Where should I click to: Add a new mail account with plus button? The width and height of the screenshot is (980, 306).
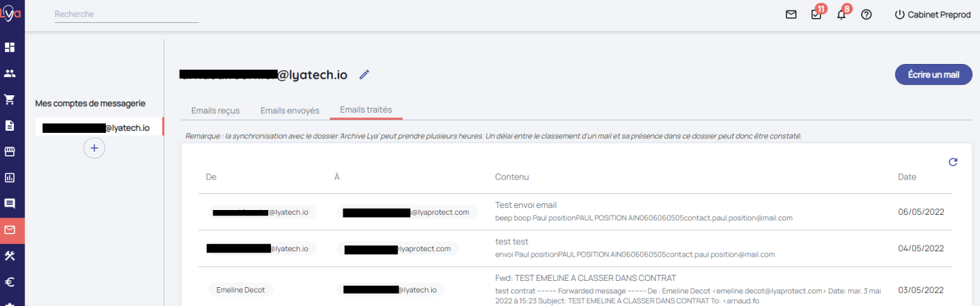tap(94, 147)
